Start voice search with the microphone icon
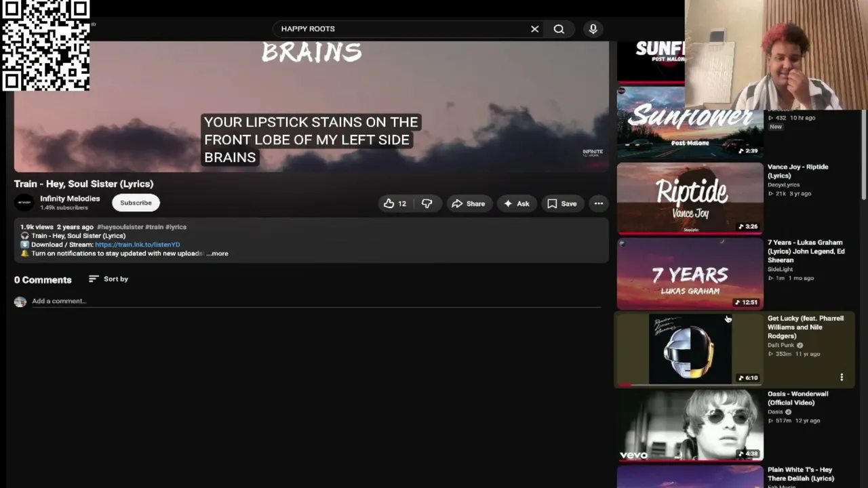868x488 pixels. click(593, 29)
